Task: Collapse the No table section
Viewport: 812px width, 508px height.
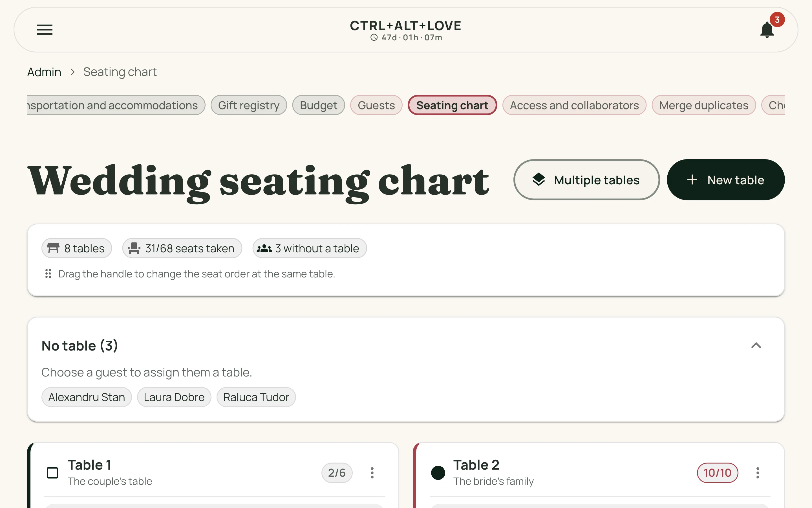Action: [x=756, y=345]
